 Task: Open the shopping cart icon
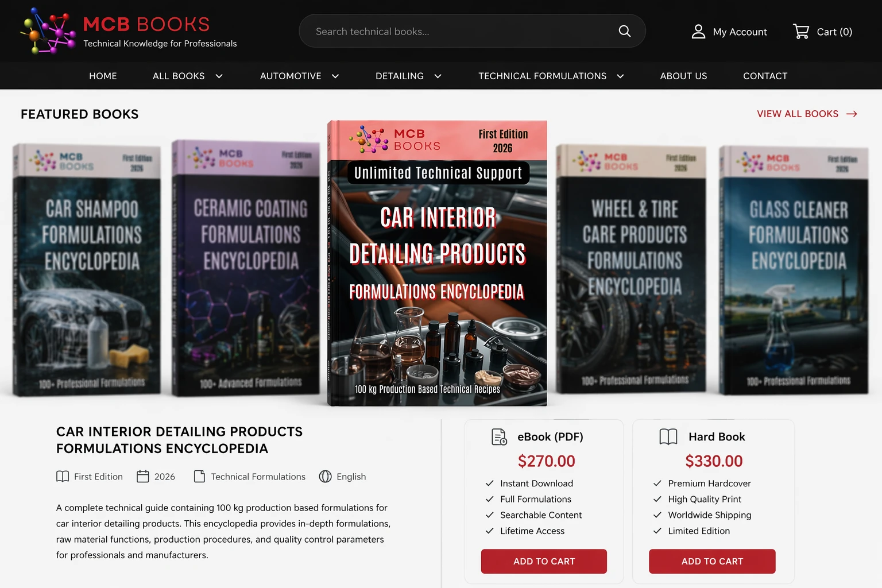point(801,31)
